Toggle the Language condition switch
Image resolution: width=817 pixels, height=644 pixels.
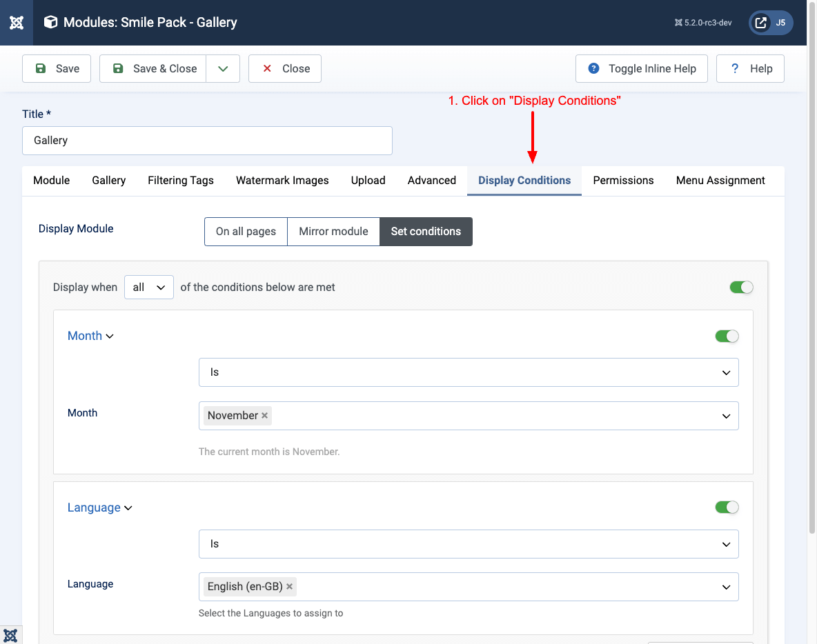[x=727, y=507]
